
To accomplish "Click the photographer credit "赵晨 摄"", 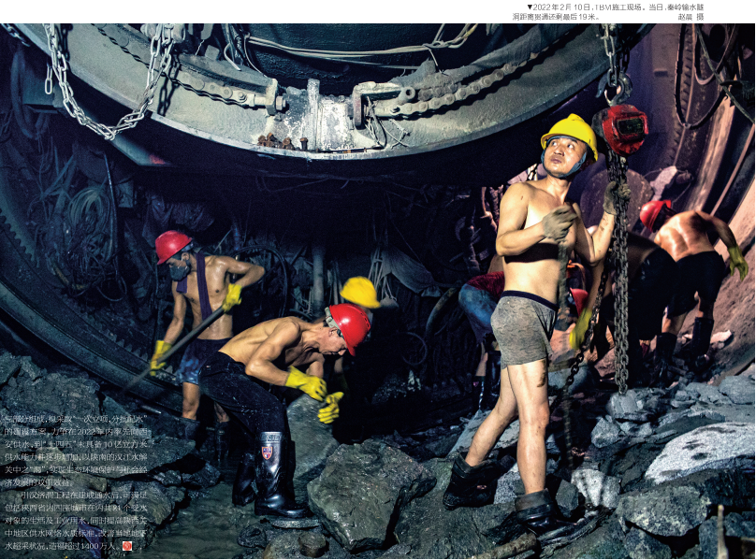I will click(x=691, y=17).
